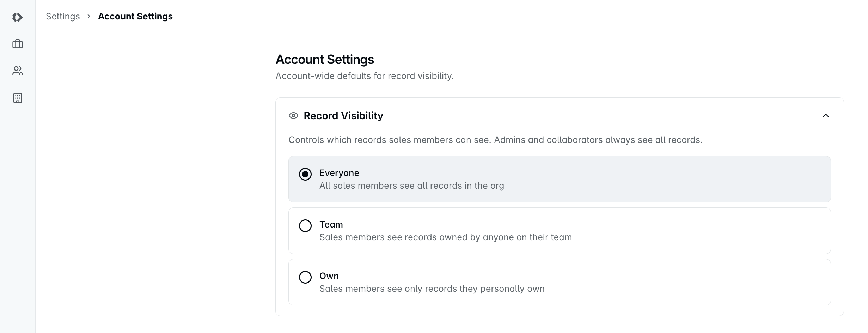
Task: Click the Record Visibility section heading
Action: point(343,116)
